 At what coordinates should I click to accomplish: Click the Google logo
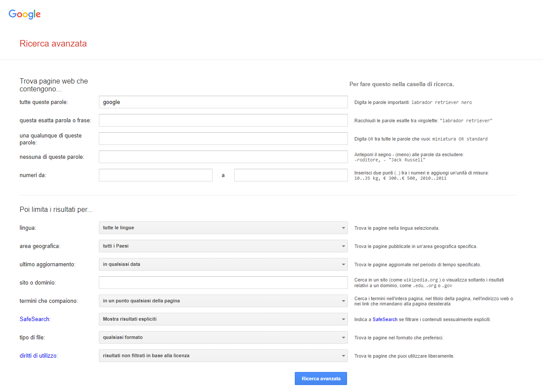coord(25,14)
